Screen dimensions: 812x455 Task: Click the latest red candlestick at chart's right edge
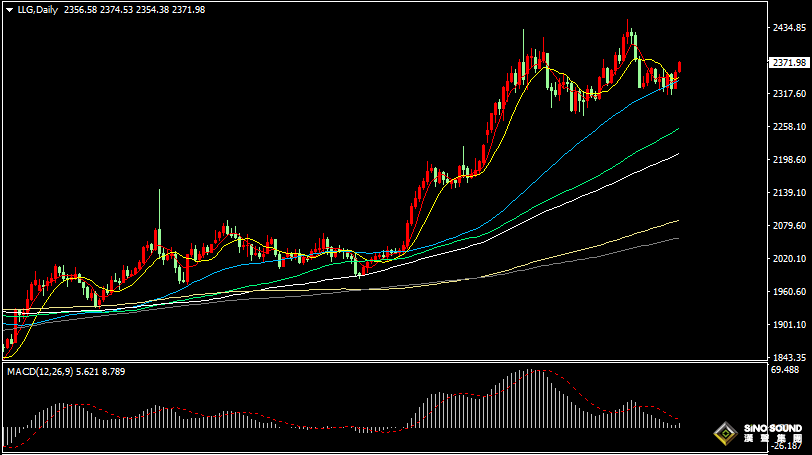click(679, 67)
